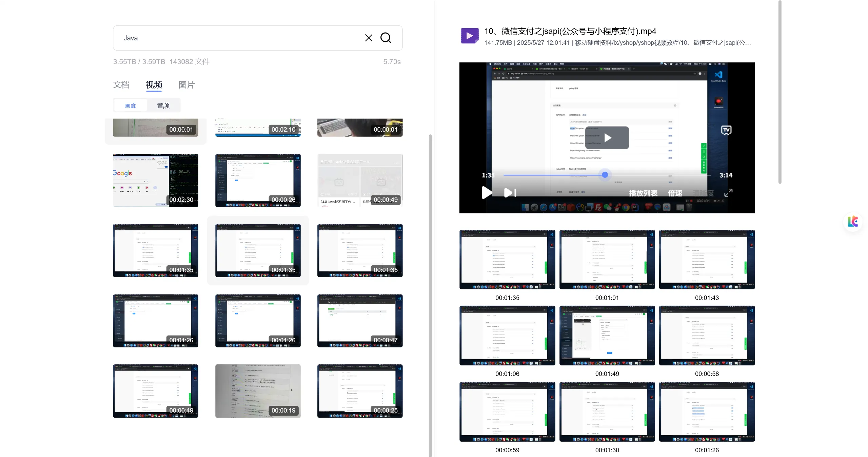Open the floating assistant logo icon
Viewport: 868px width, 457px height.
(x=853, y=222)
